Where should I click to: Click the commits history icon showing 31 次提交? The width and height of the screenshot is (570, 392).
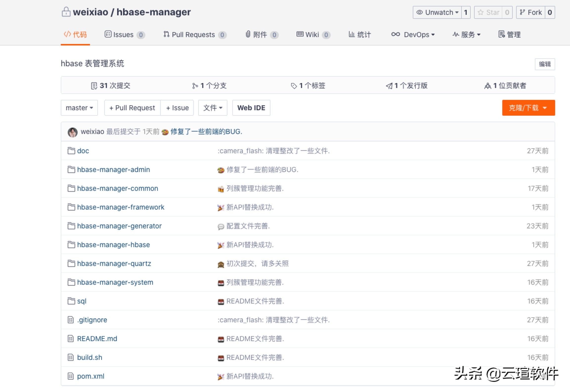coord(94,85)
